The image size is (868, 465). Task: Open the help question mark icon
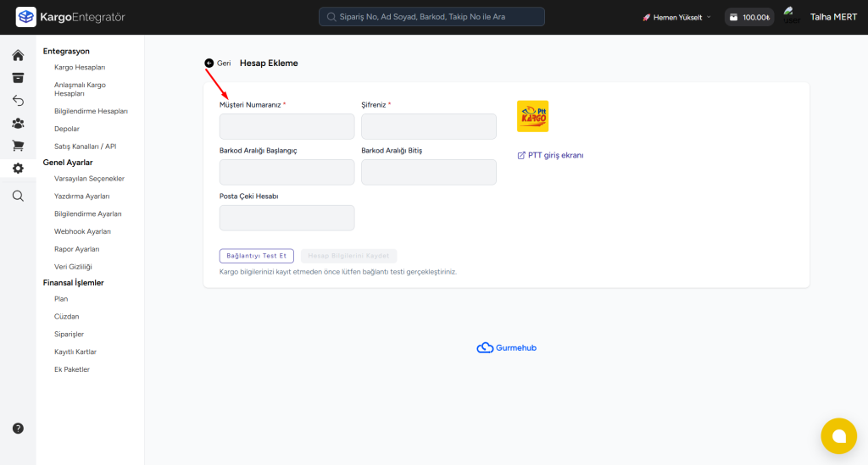pos(18,429)
